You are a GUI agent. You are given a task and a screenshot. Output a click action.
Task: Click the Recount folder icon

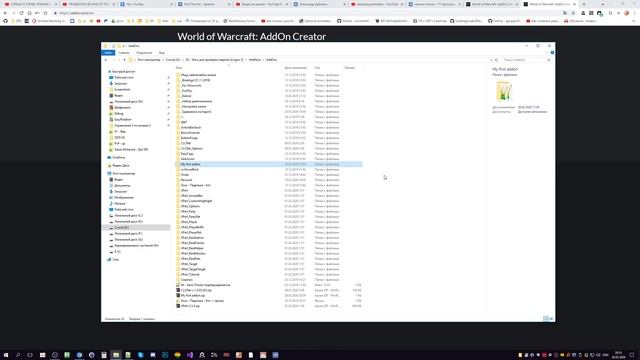tap(178, 180)
